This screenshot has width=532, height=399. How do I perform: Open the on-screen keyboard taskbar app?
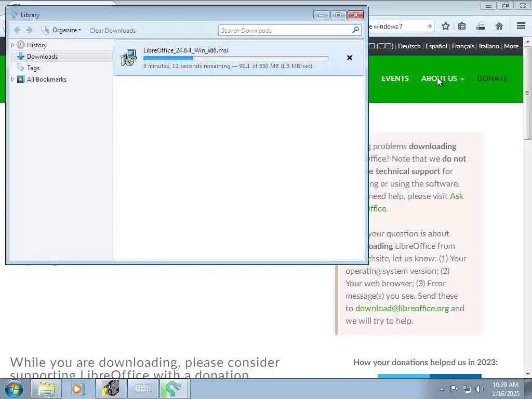[143, 389]
